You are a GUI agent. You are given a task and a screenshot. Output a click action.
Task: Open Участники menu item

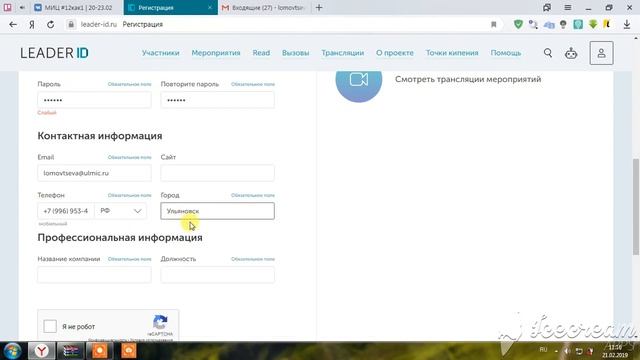click(160, 53)
